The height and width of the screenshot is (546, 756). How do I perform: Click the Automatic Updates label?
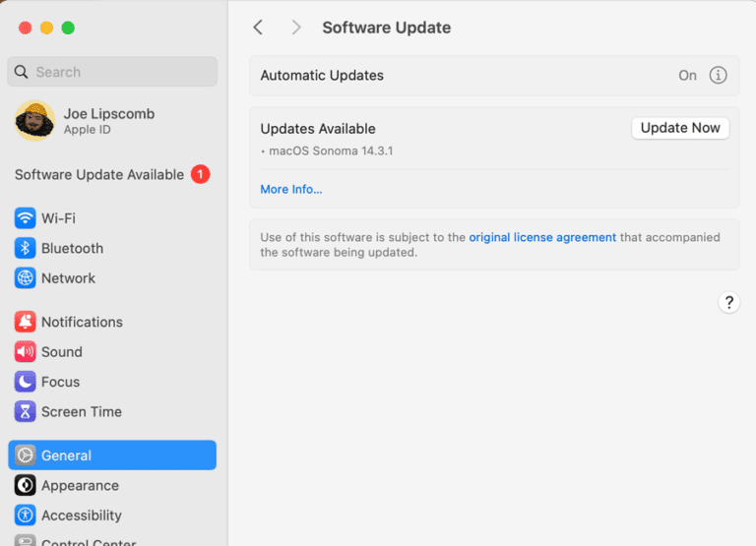point(322,75)
